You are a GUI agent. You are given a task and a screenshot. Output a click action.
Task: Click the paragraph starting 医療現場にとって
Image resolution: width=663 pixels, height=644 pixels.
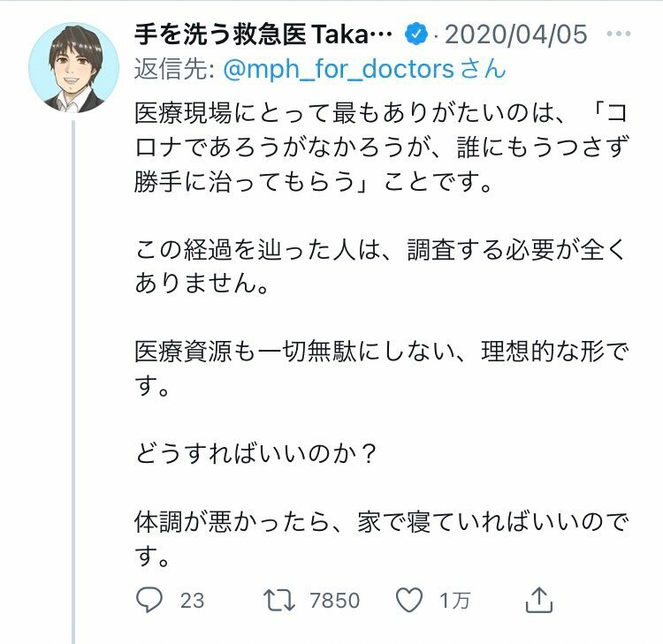pyautogui.click(x=381, y=148)
